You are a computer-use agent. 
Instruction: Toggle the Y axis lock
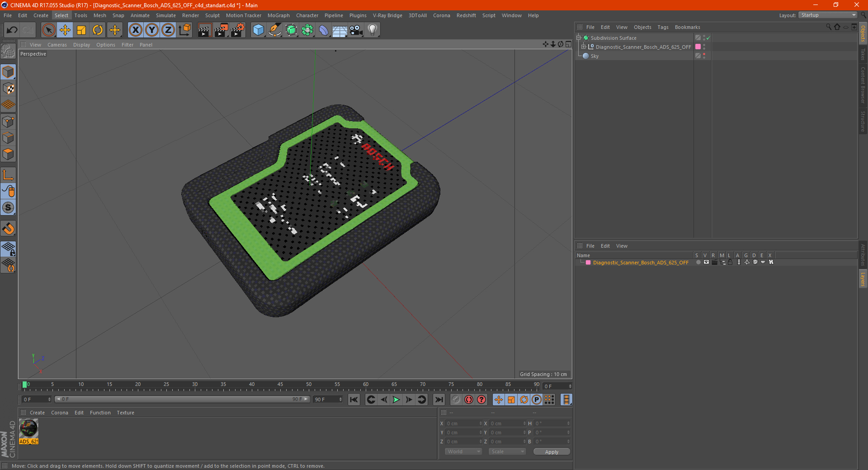(x=152, y=30)
